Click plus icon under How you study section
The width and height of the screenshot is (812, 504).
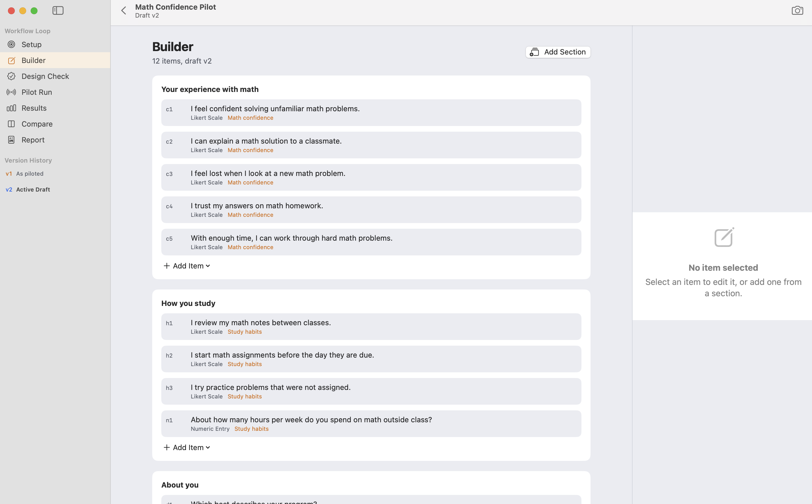[167, 447]
